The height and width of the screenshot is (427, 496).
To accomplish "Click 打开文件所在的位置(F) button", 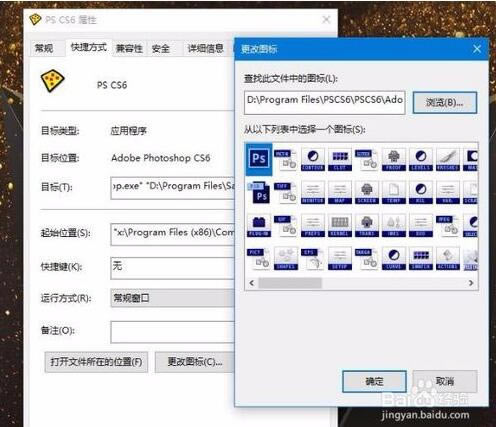I will (x=96, y=362).
